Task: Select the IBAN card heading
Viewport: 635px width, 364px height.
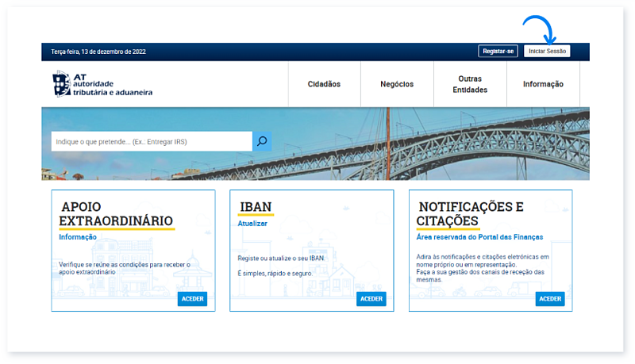Action: tap(256, 207)
